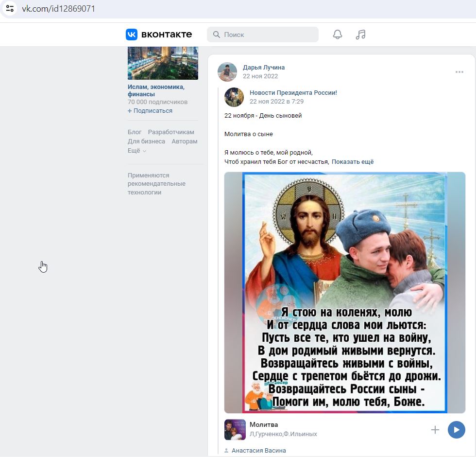Go to the ВКонтакте home logo

pos(159,35)
